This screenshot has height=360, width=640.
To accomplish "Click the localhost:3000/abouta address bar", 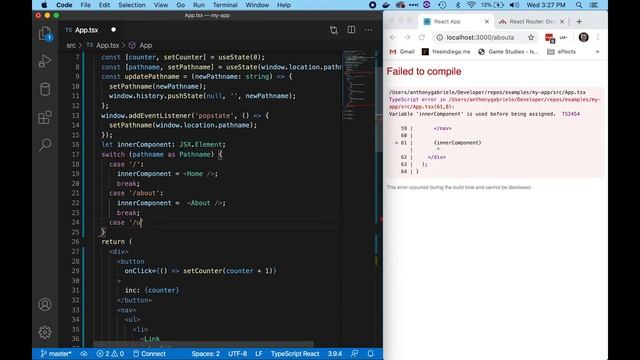I will click(480, 37).
